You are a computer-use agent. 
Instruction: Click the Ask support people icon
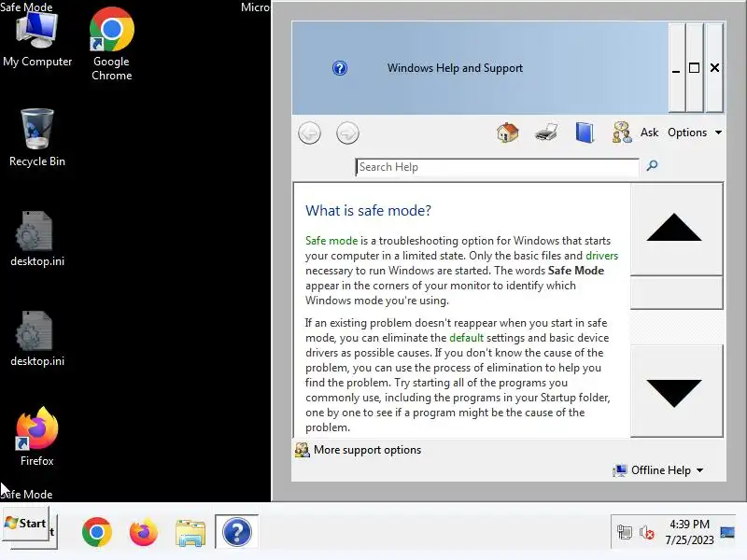[x=622, y=133]
